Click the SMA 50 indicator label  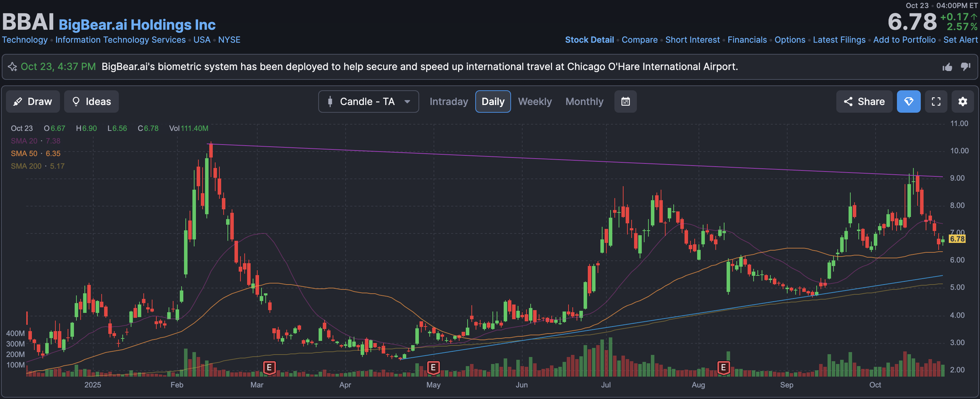(24, 154)
